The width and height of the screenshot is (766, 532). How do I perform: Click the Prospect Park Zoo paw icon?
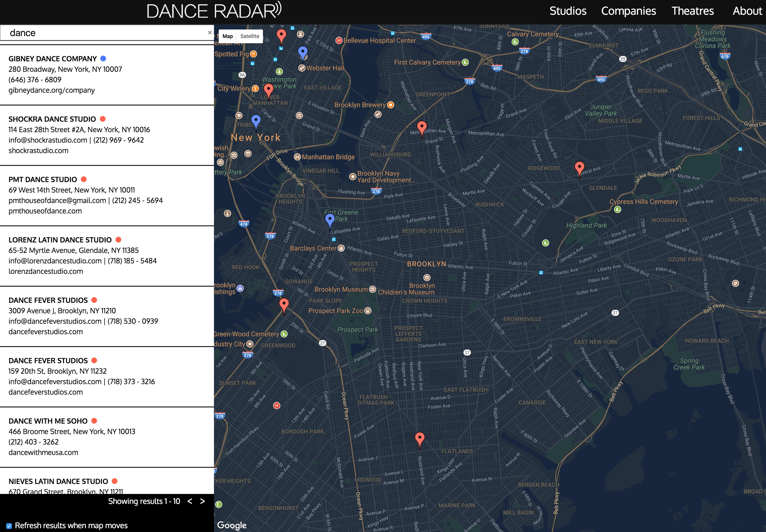368,311
